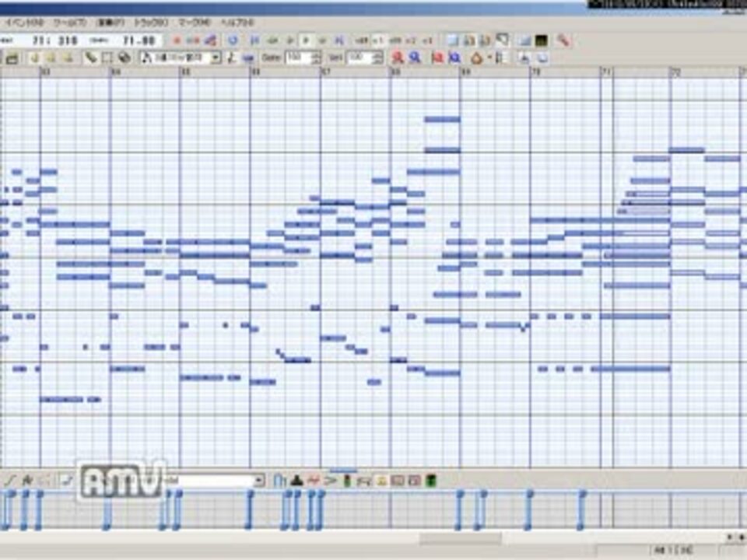Click the second blue zoom icon
The image size is (747, 560).
click(454, 58)
